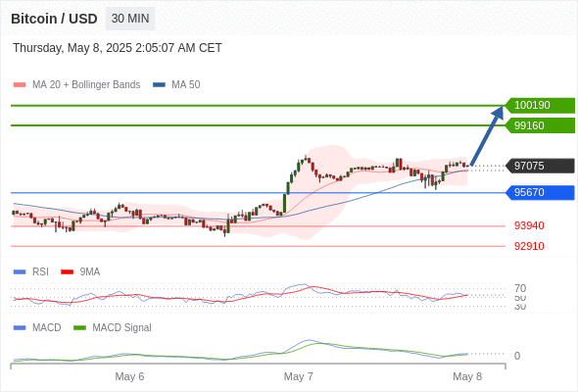Image resolution: width=578 pixels, height=392 pixels.
Task: Click the MA 50 blue legend swatch
Action: [x=160, y=85]
